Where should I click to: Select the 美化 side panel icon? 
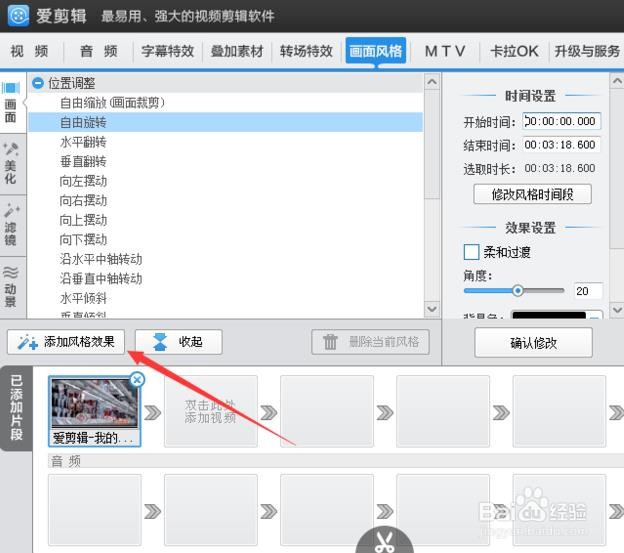point(11,164)
